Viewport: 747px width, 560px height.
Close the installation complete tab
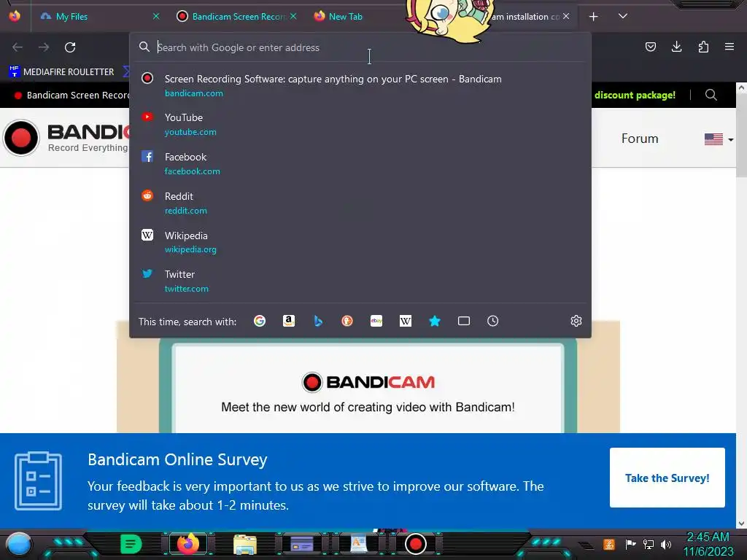[x=566, y=16]
